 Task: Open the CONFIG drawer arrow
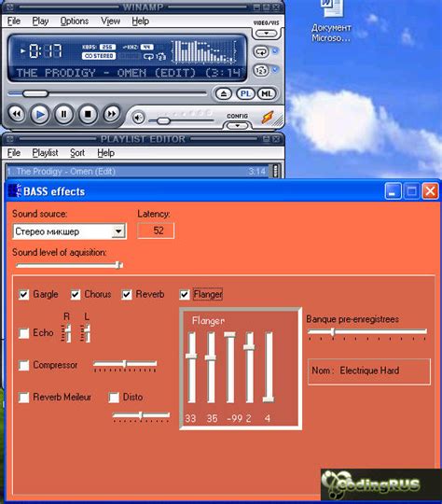click(x=238, y=126)
